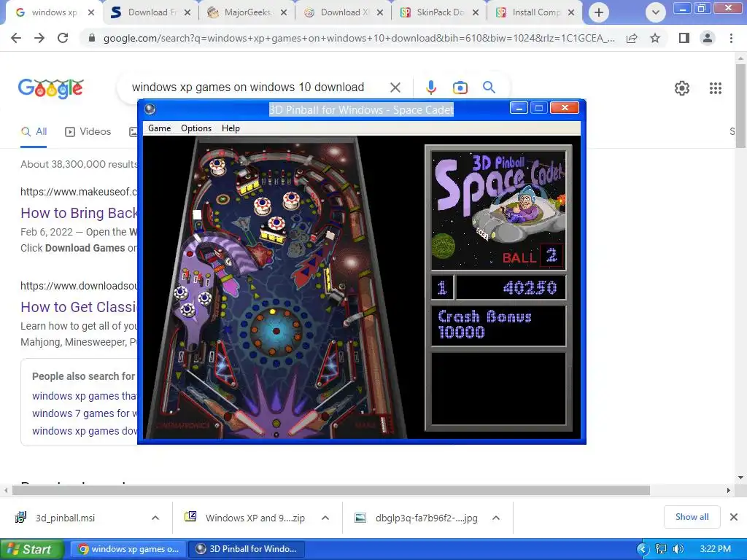747x560 pixels.
Task: Open the How to Get Classi result
Action: 79,307
